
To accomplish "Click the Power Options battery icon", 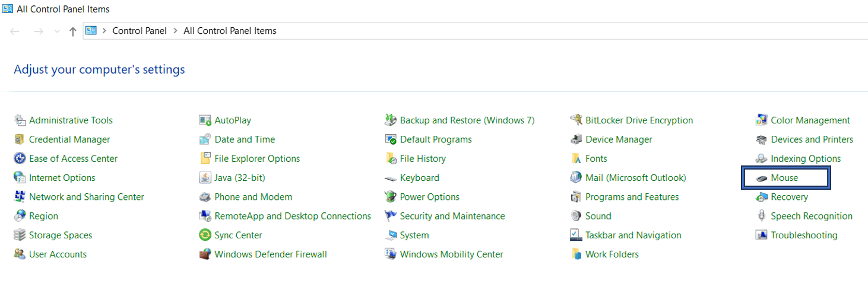I will pos(391,197).
